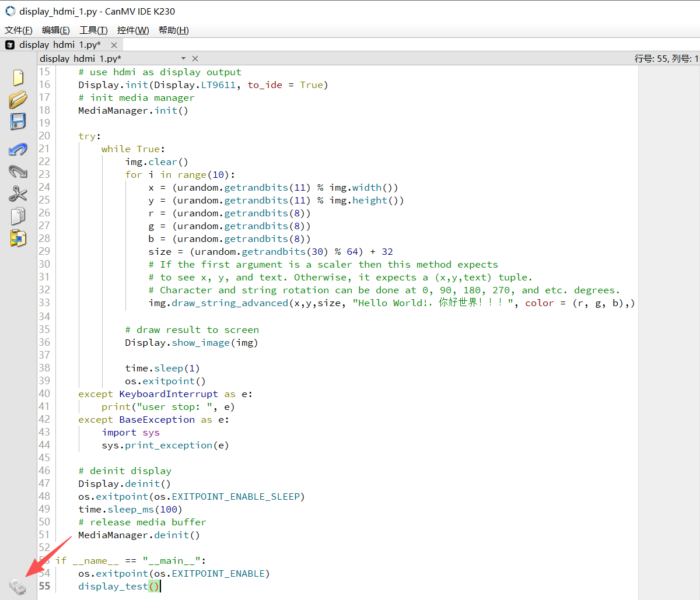Screen dimensions: 700x600
Task: Connect to the board via bottom-left plug icon
Action: (18, 587)
